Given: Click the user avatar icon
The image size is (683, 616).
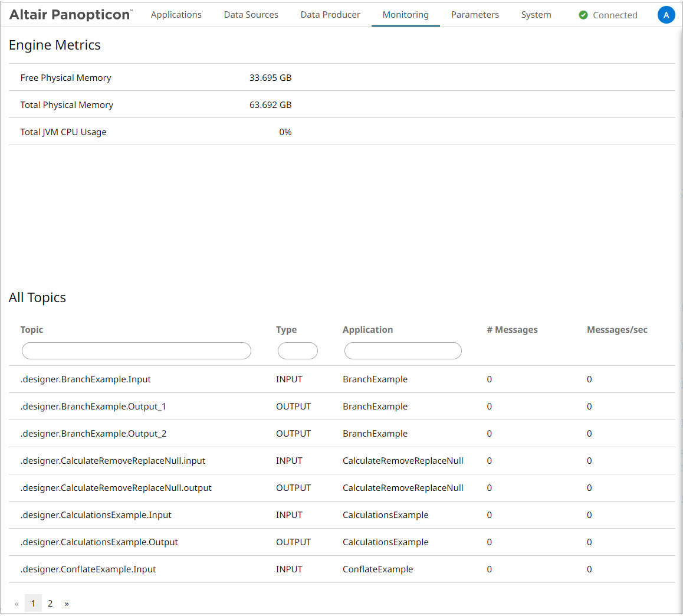Looking at the screenshot, I should [x=666, y=15].
